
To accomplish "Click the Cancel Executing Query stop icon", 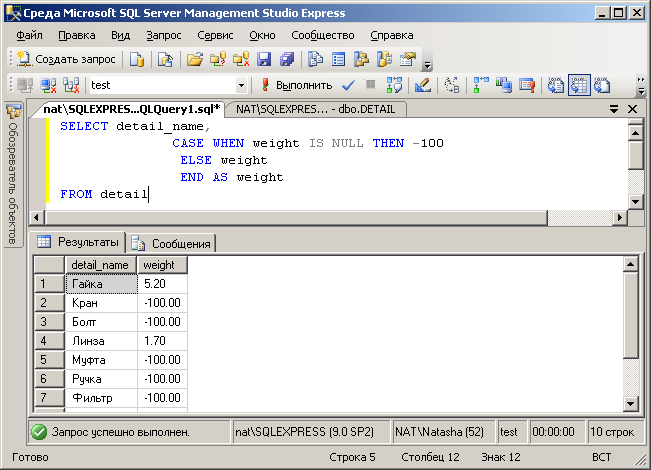I will 370,85.
